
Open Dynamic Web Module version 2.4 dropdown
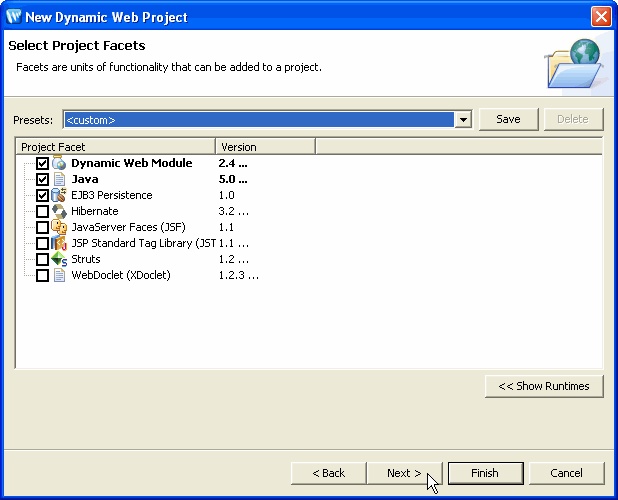[233, 163]
